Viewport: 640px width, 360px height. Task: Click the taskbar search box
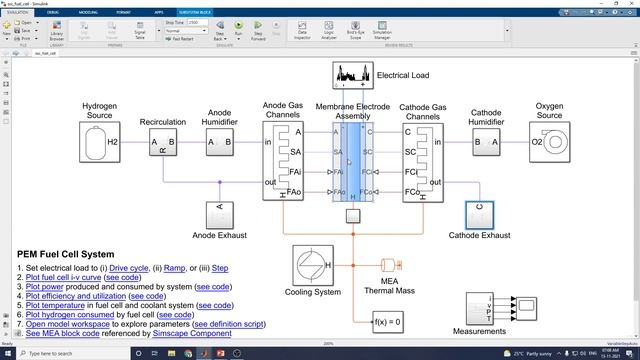click(x=73, y=353)
